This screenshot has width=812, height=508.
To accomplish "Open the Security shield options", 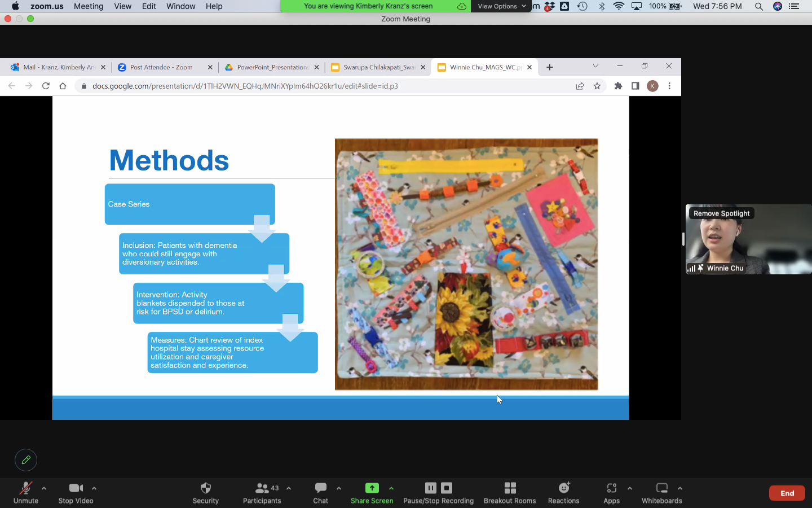I will 205,493.
